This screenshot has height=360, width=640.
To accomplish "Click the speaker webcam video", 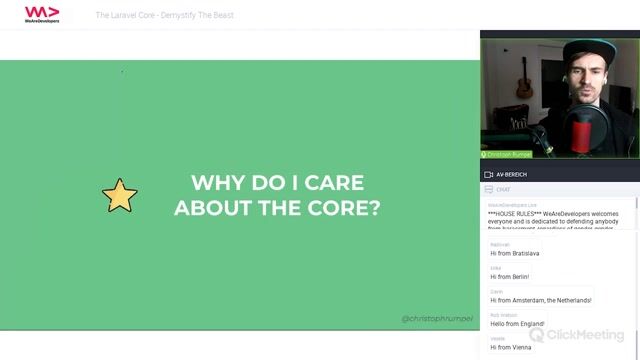I will pos(560,98).
